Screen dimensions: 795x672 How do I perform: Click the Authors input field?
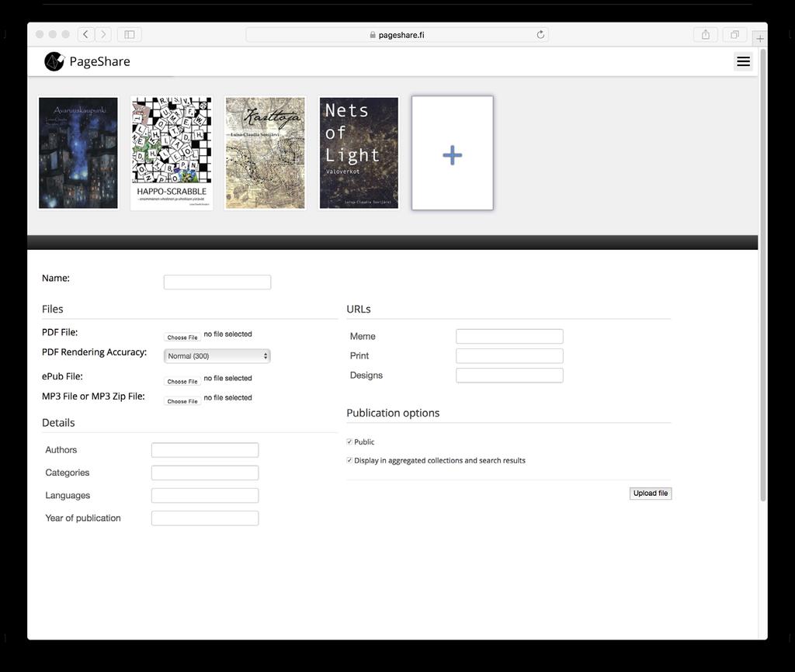(205, 449)
